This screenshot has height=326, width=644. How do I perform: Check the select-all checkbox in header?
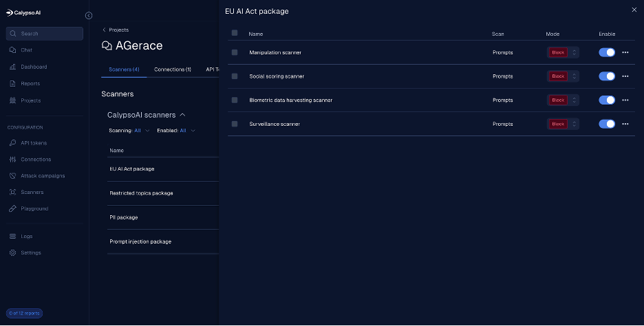click(x=235, y=33)
